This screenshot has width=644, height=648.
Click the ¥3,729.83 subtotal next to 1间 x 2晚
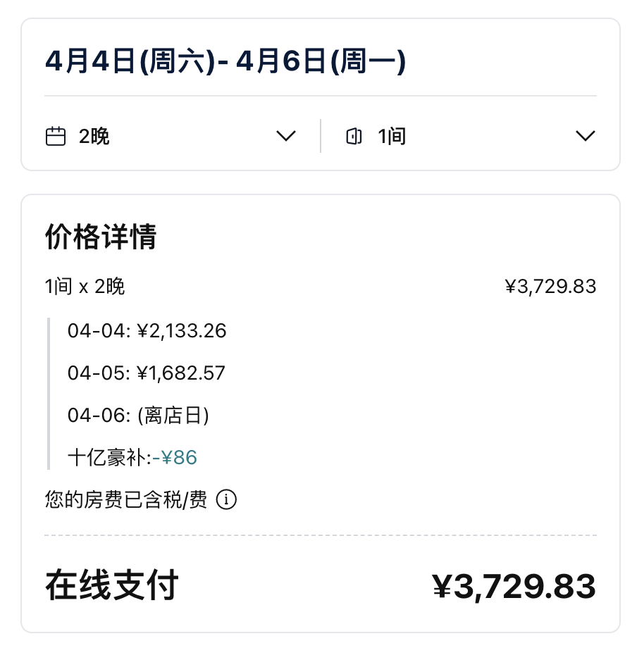(550, 287)
